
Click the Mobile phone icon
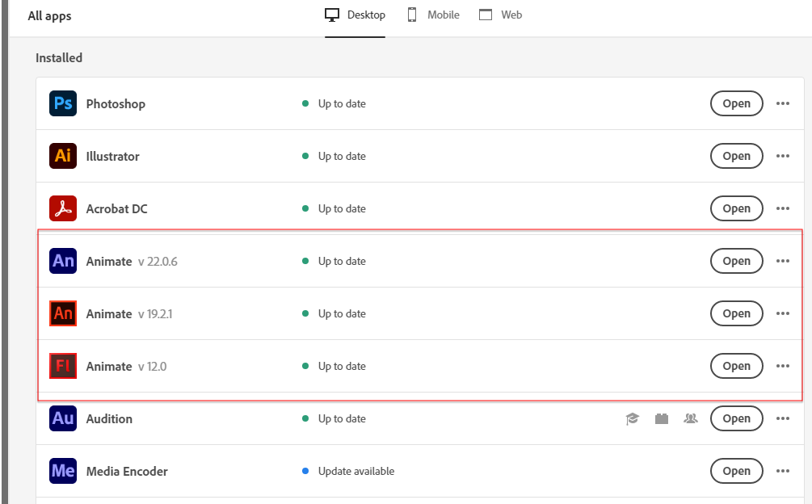point(412,15)
